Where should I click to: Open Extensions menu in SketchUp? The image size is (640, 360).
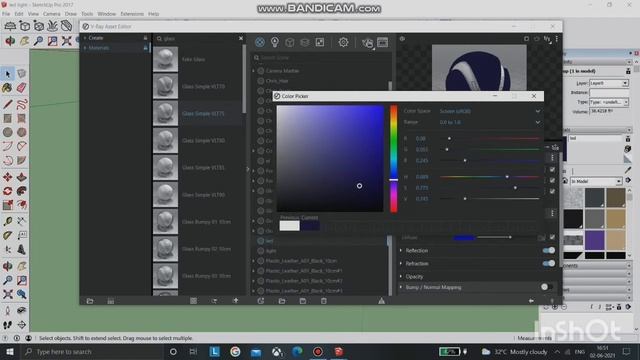[x=132, y=14]
